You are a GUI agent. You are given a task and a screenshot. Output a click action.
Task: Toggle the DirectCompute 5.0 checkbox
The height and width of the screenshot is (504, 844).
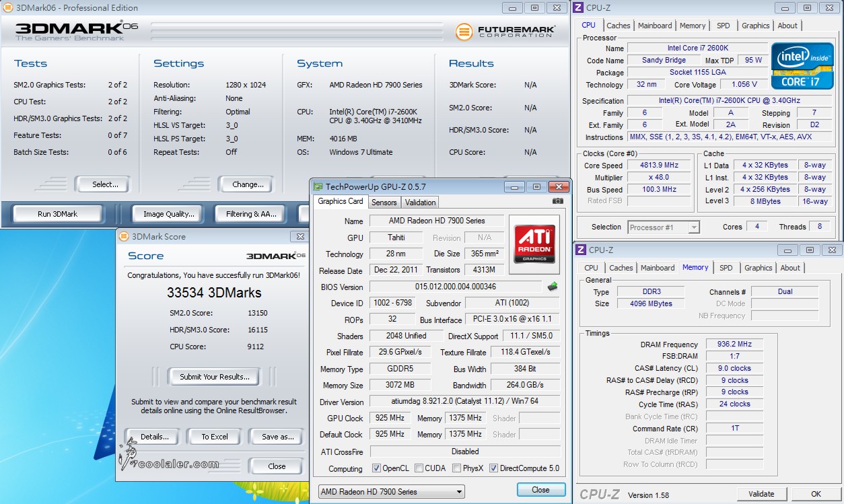click(x=493, y=468)
